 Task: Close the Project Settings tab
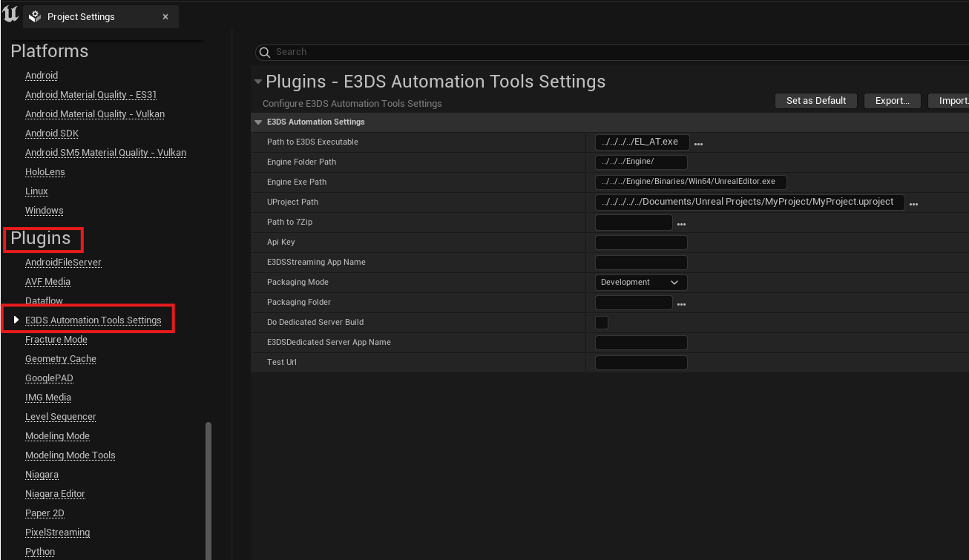pos(165,17)
